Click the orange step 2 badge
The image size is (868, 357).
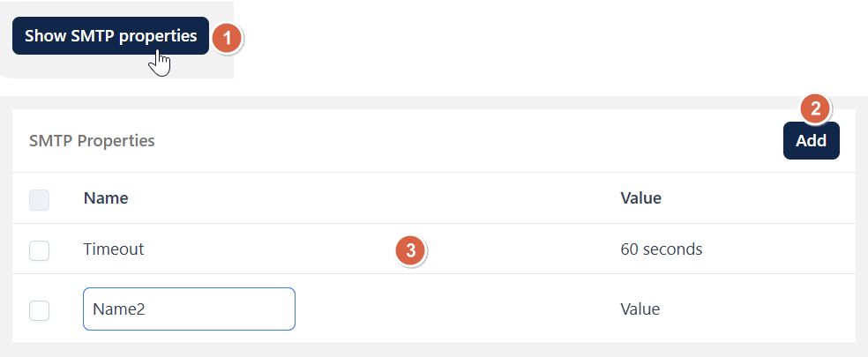[815, 109]
